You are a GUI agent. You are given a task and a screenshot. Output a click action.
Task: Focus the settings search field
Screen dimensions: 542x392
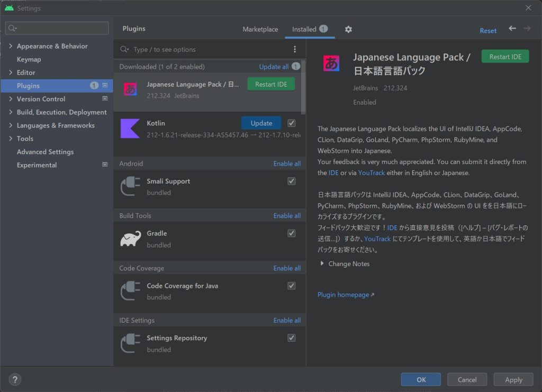pyautogui.click(x=57, y=28)
